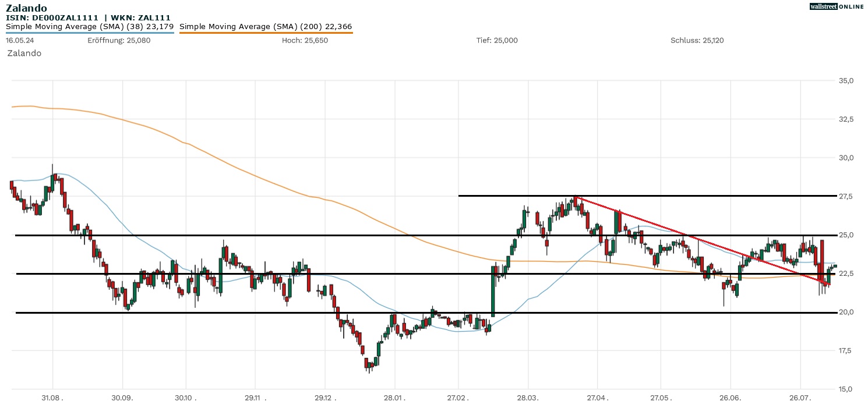Select the ISIN DE000ZAL1111 text
The width and height of the screenshot is (868, 401).
coord(52,18)
